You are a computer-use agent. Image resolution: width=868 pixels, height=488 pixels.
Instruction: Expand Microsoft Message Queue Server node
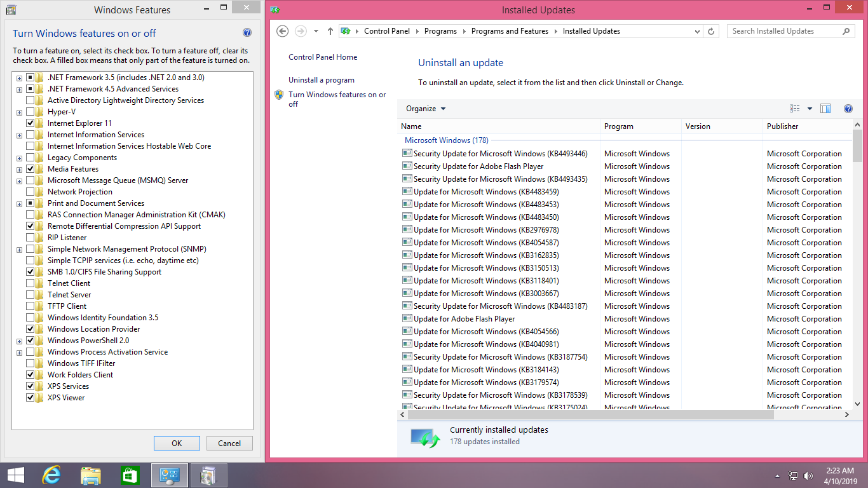tap(20, 181)
